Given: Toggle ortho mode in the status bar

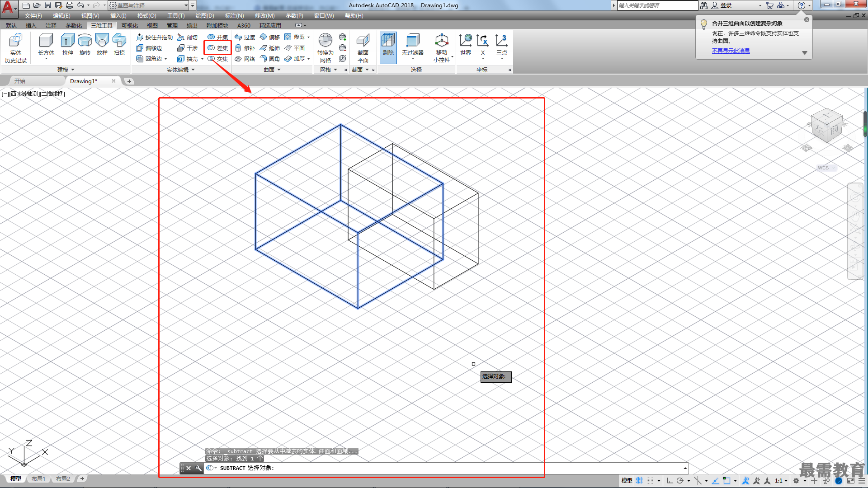Looking at the screenshot, I should 670,480.
